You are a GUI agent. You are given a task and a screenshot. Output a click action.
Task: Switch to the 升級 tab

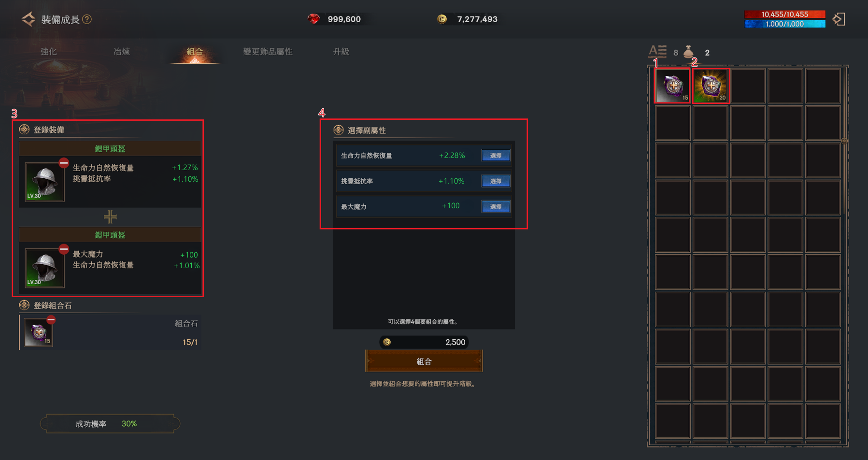pos(341,52)
